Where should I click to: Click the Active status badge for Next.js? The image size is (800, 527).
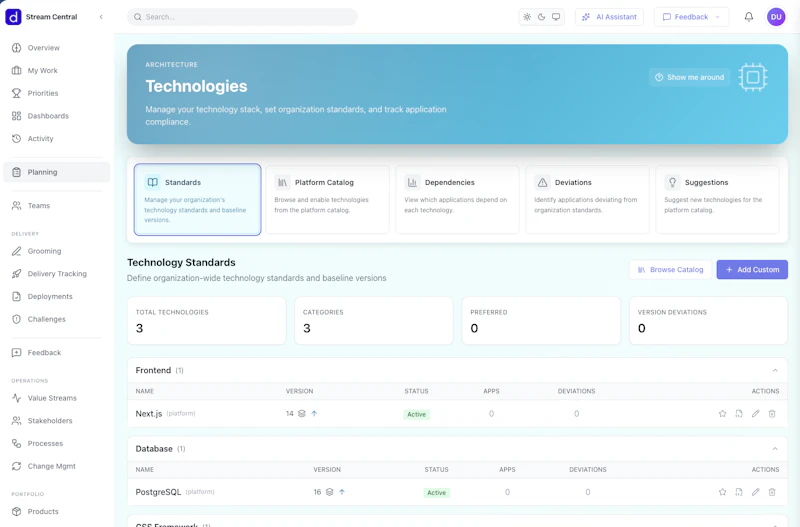(416, 414)
